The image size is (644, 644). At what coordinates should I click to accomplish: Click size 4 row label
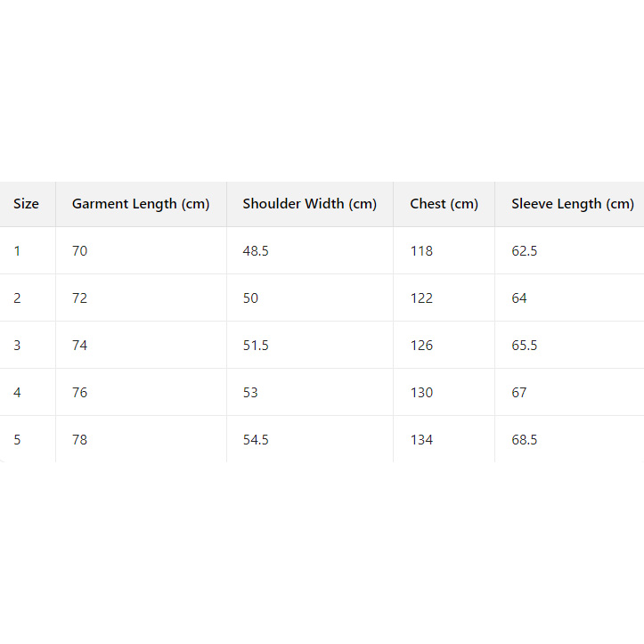click(x=17, y=393)
